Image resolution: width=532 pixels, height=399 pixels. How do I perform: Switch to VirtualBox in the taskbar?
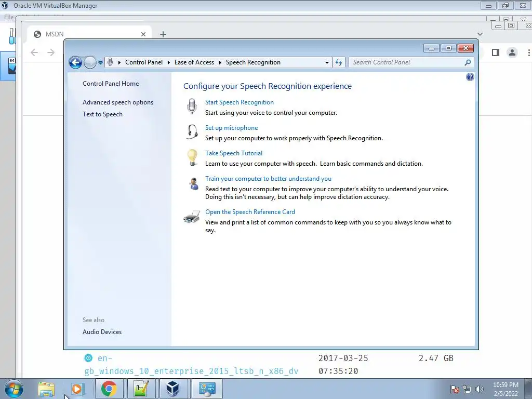[x=172, y=389]
